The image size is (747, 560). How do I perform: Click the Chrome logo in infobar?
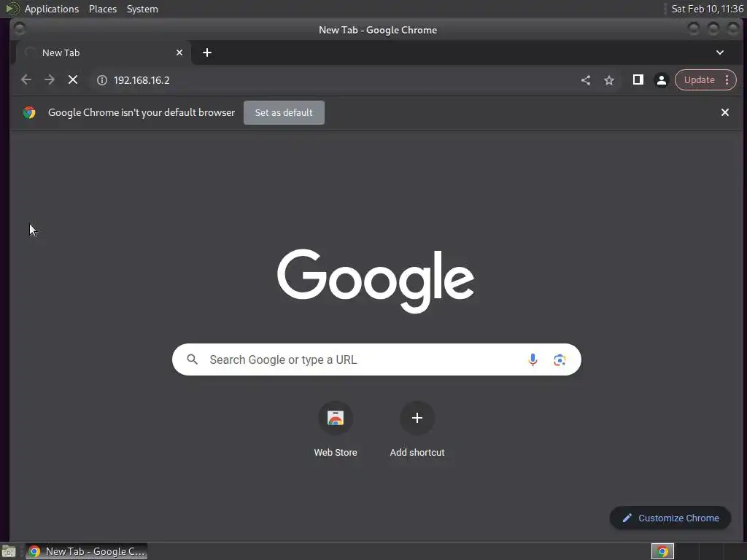point(29,112)
